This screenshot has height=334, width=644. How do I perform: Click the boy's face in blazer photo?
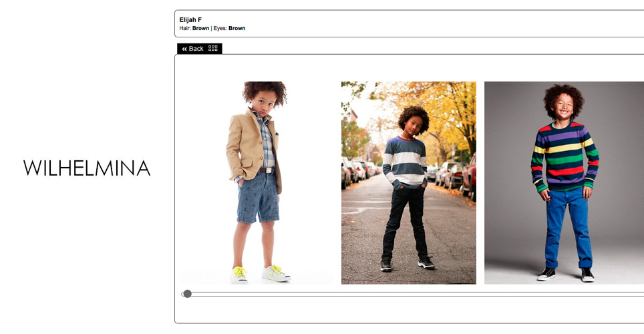coord(263,104)
